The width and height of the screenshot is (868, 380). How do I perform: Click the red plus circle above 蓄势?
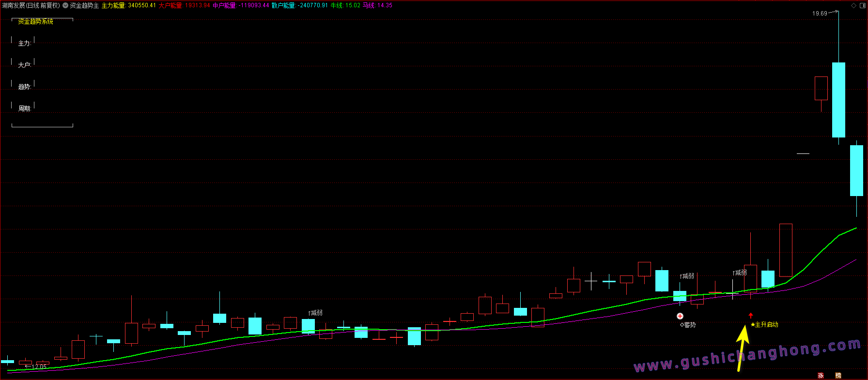pos(680,316)
